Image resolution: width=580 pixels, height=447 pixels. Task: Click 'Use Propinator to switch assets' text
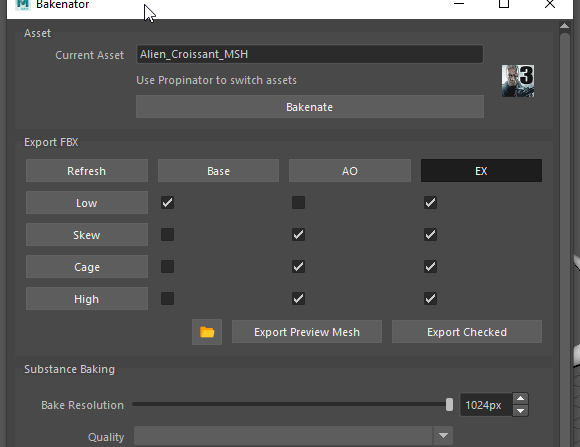pyautogui.click(x=216, y=80)
